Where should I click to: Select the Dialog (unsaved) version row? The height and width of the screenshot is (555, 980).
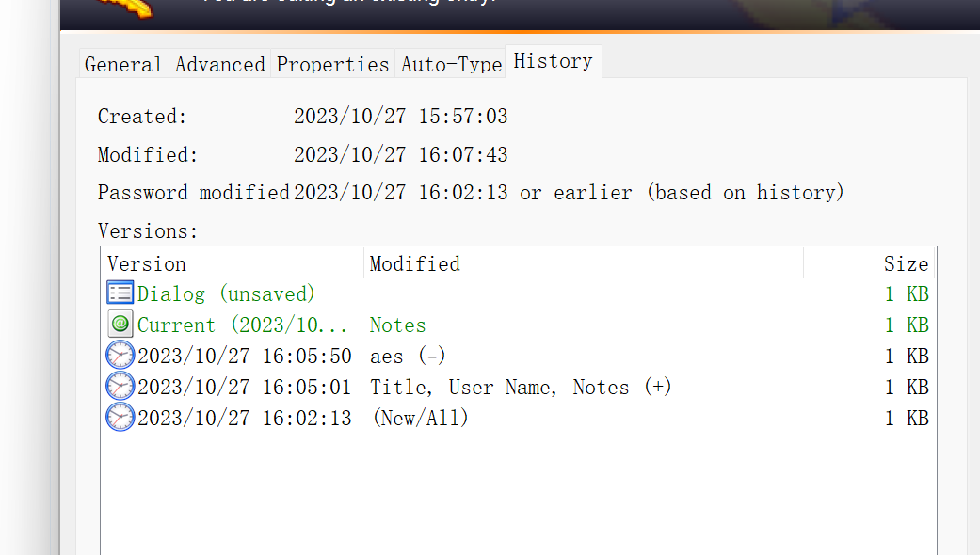[x=518, y=293]
